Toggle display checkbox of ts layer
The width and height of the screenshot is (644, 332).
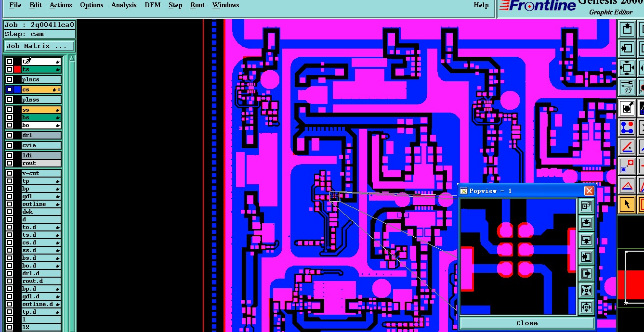(10, 69)
